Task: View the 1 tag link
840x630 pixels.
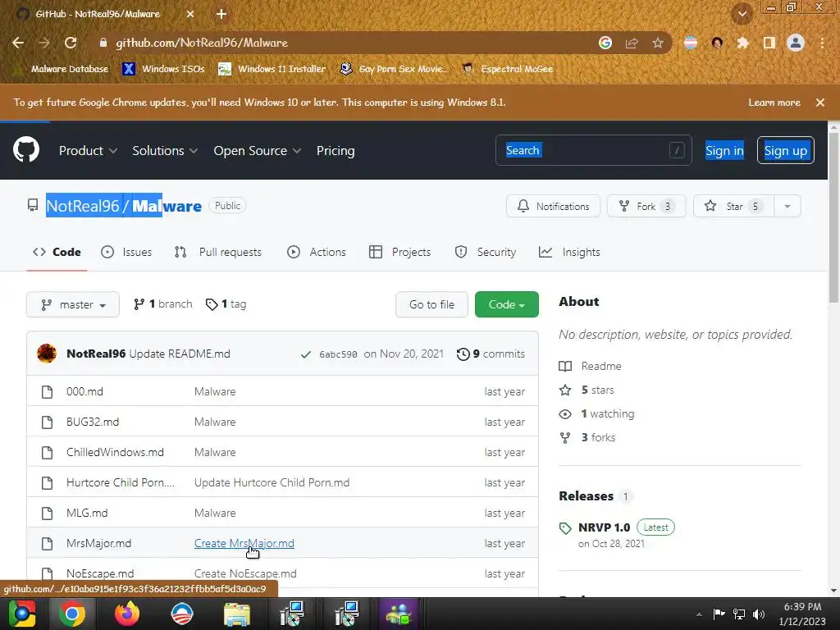Action: coord(226,304)
